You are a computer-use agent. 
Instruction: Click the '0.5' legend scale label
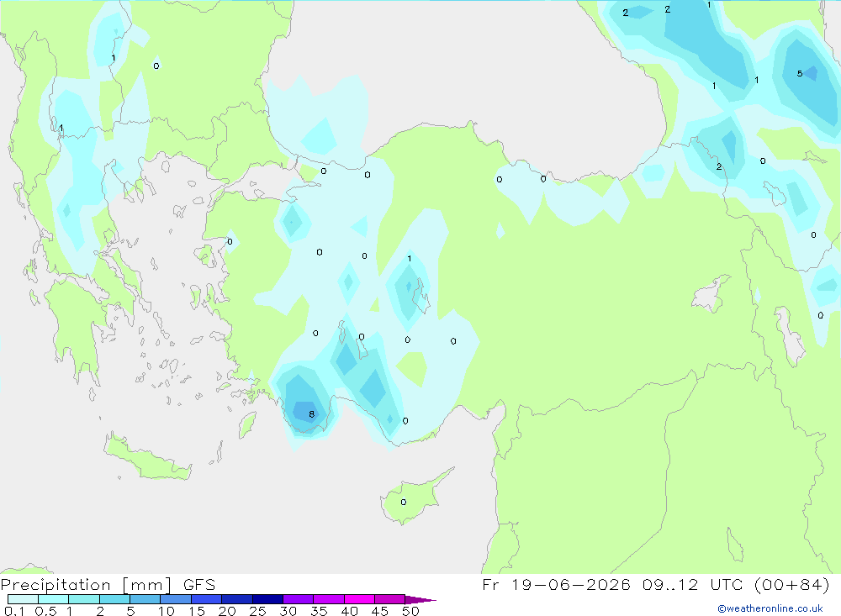[x=45, y=611]
